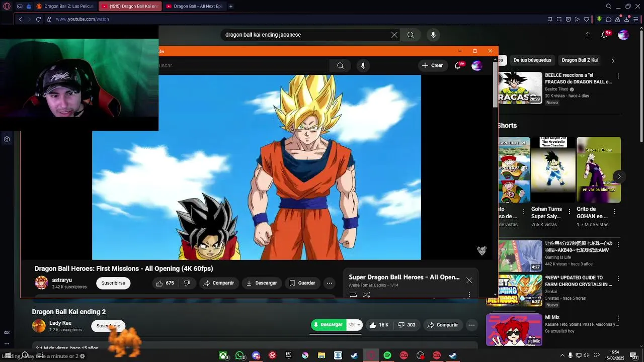Clear the YouTube search box with the X
The image size is (644, 362).
pos(394,35)
